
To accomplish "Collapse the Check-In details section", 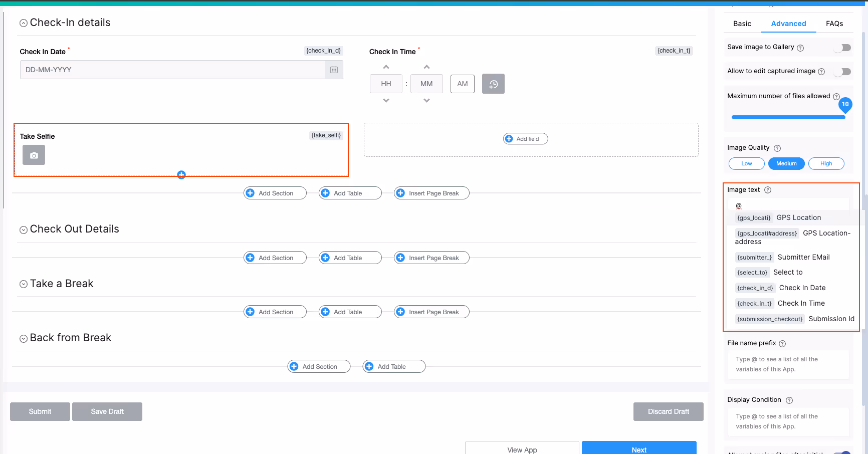I will 23,23.
